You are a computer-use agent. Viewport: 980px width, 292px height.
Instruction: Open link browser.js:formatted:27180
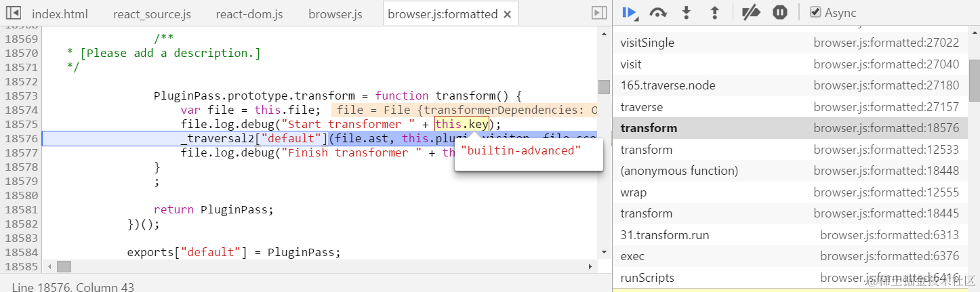pyautogui.click(x=886, y=85)
